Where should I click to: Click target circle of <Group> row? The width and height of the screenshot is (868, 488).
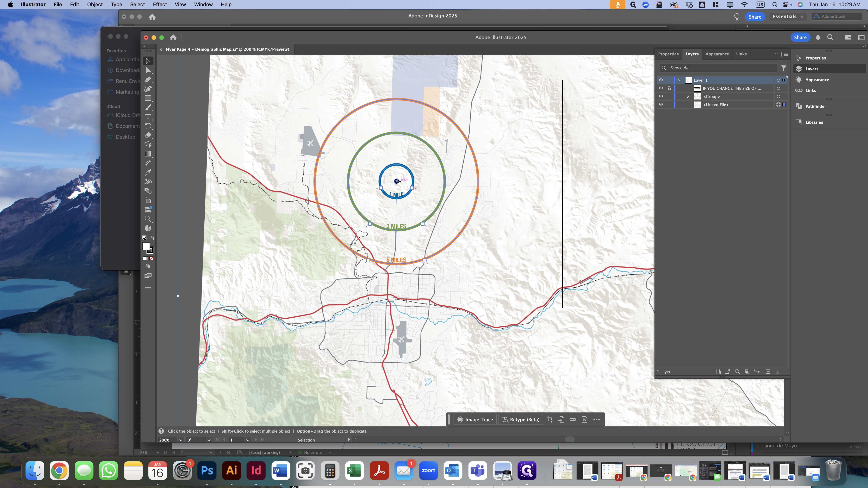point(778,96)
